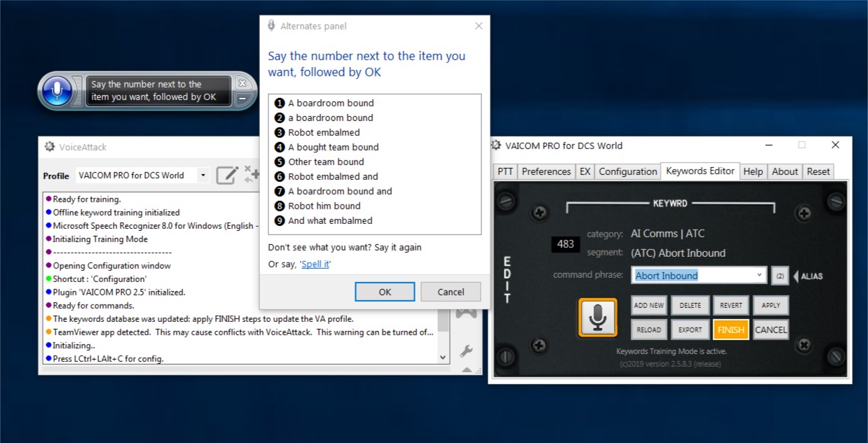Select option 3 'Robot embalmed'

tap(324, 132)
